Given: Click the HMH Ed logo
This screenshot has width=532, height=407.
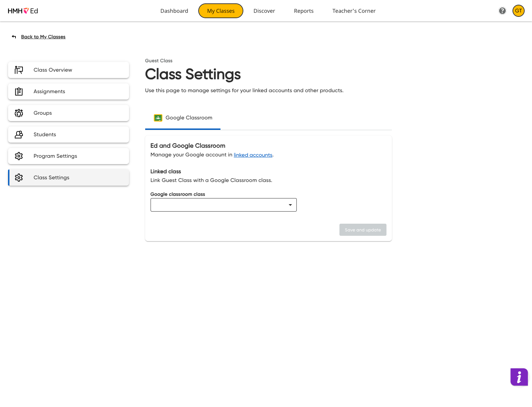Looking at the screenshot, I should 23,11.
